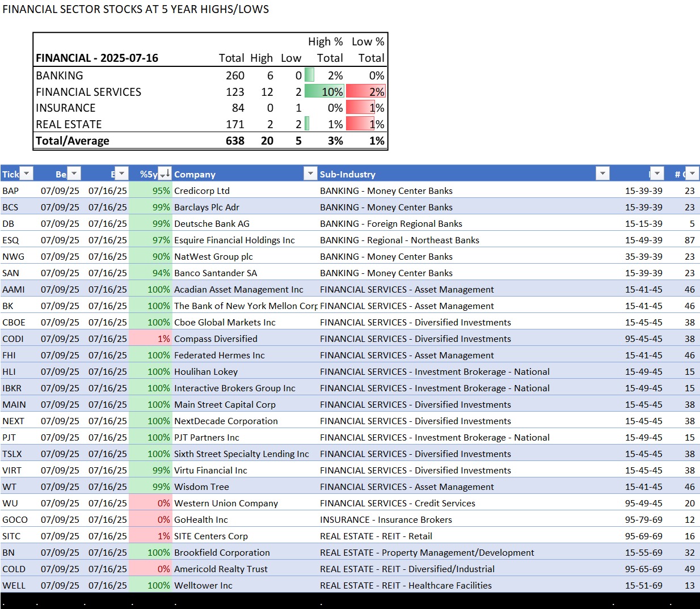Open the Company column filter dropdown
The height and width of the screenshot is (609, 700).
pyautogui.click(x=310, y=174)
